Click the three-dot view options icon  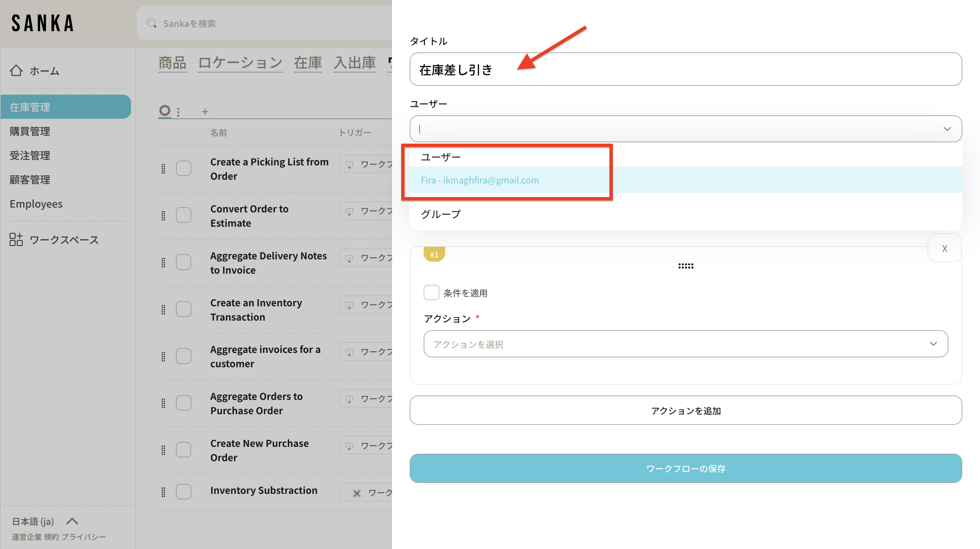pyautogui.click(x=178, y=112)
